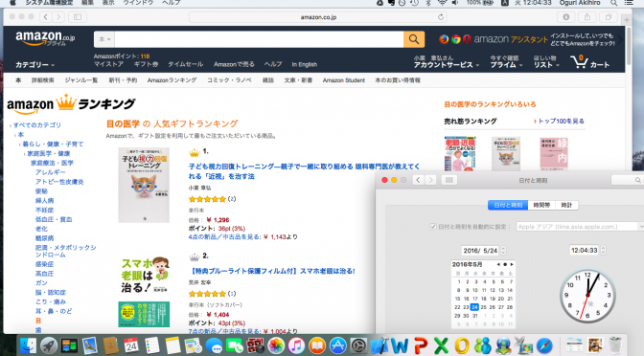Go back in the Date & Time preferences window

(418, 180)
